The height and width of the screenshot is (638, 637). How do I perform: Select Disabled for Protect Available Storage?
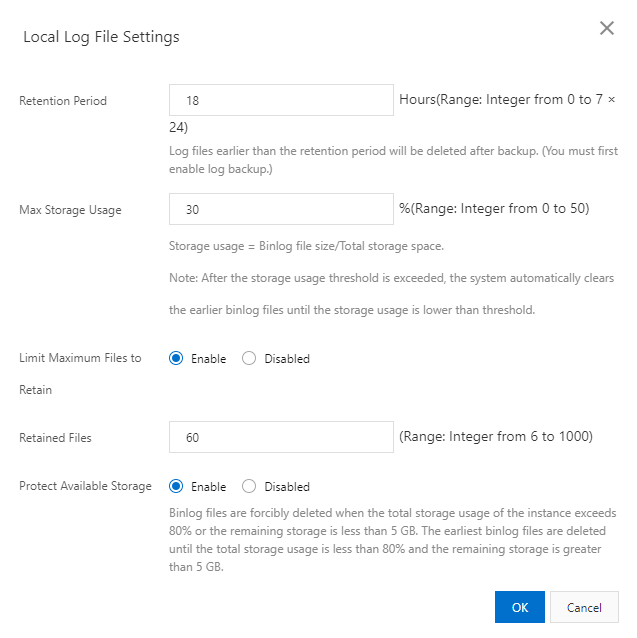click(x=250, y=487)
